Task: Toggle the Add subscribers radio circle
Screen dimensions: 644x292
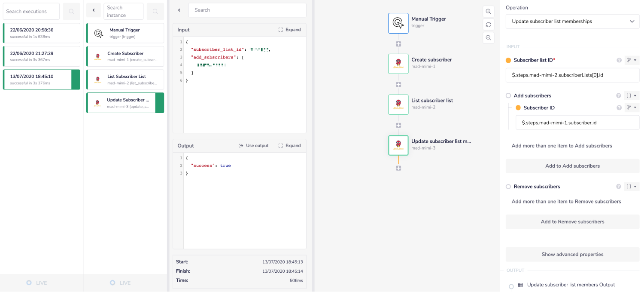Action: point(508,96)
